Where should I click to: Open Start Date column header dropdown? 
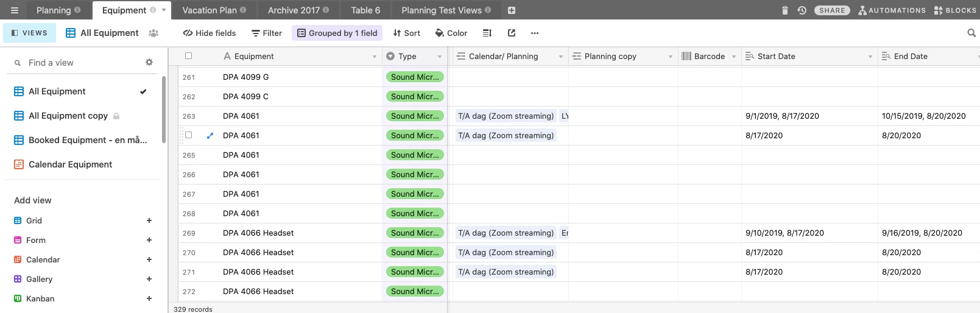pyautogui.click(x=870, y=57)
